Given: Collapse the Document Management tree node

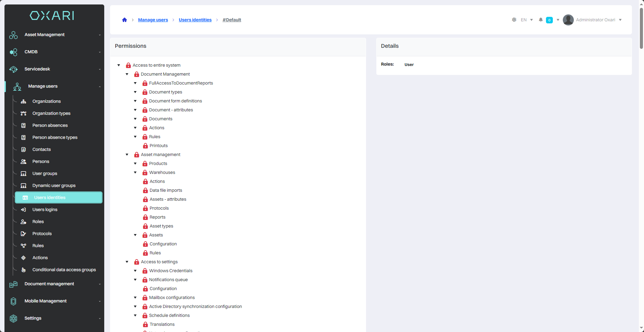Looking at the screenshot, I should point(127,74).
